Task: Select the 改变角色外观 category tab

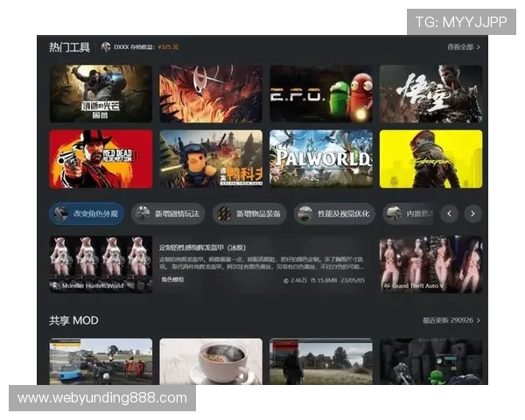Action: tap(87, 213)
